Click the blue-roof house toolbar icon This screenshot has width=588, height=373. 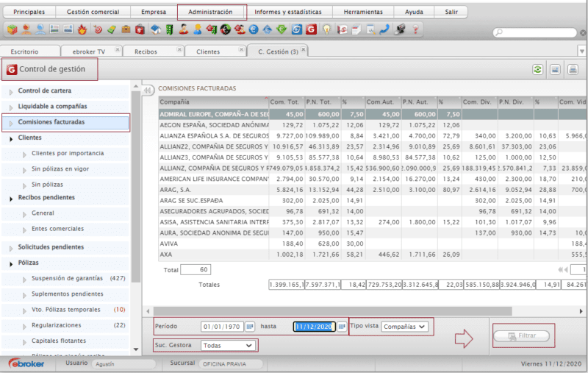point(155,29)
